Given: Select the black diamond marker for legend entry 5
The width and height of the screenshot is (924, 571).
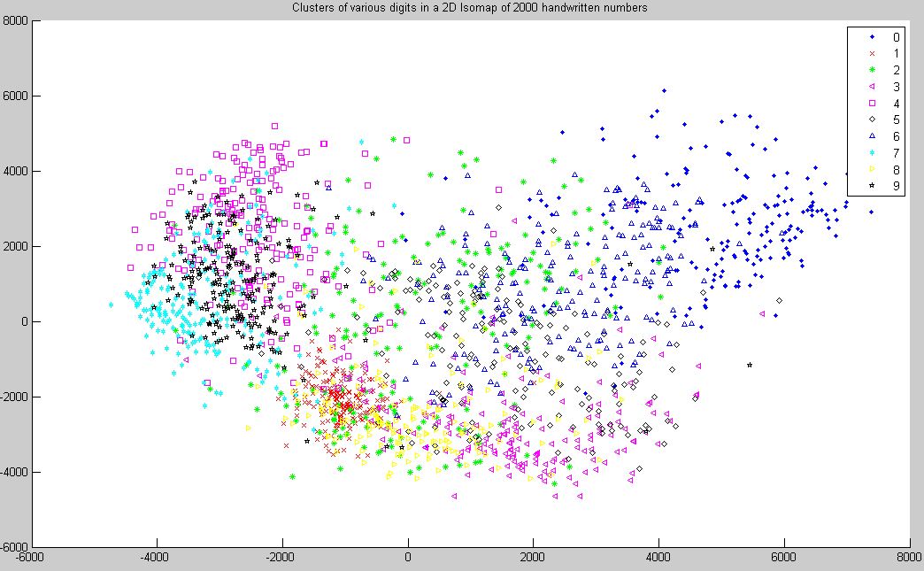Looking at the screenshot, I should point(873,120).
